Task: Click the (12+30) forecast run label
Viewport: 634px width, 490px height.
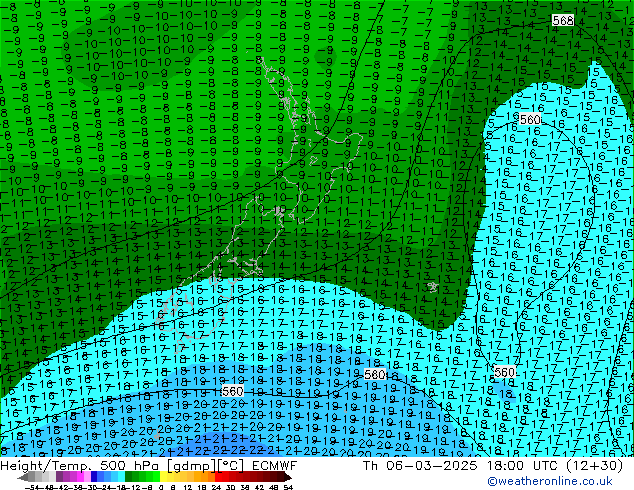Action: [594, 466]
